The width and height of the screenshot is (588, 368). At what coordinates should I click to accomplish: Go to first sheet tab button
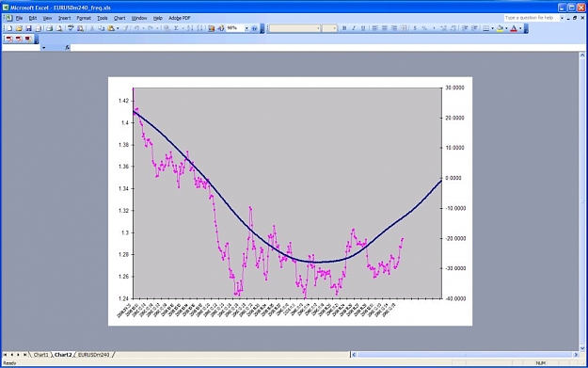(5, 355)
